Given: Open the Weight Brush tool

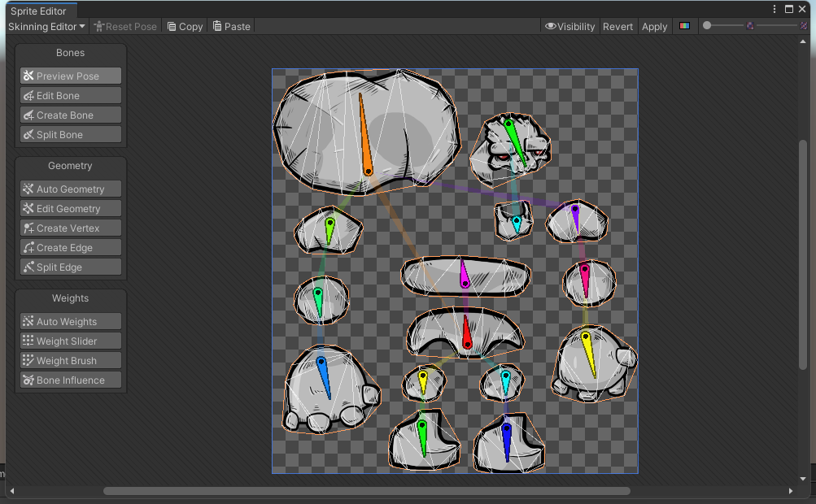Looking at the screenshot, I should [x=70, y=360].
